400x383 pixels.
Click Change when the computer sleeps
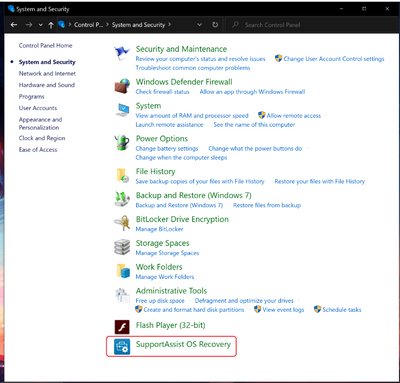coord(181,158)
